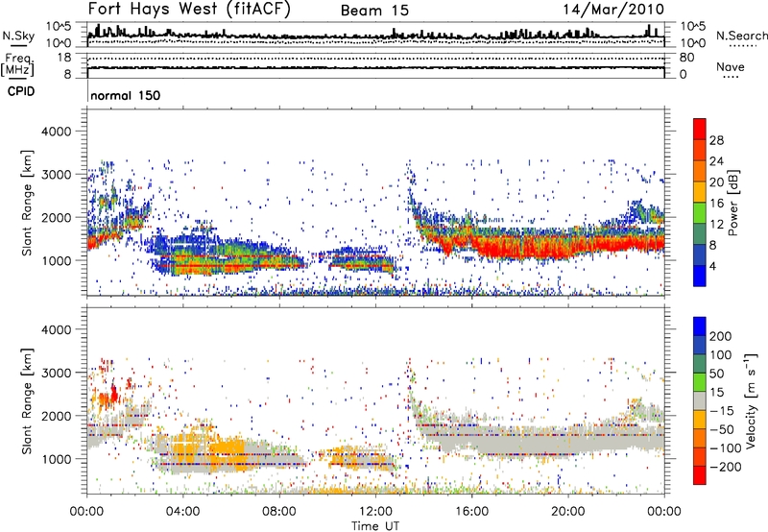The height and width of the screenshot is (532, 768).
Task: Click the 'Nave' legend label
Action: (731, 67)
